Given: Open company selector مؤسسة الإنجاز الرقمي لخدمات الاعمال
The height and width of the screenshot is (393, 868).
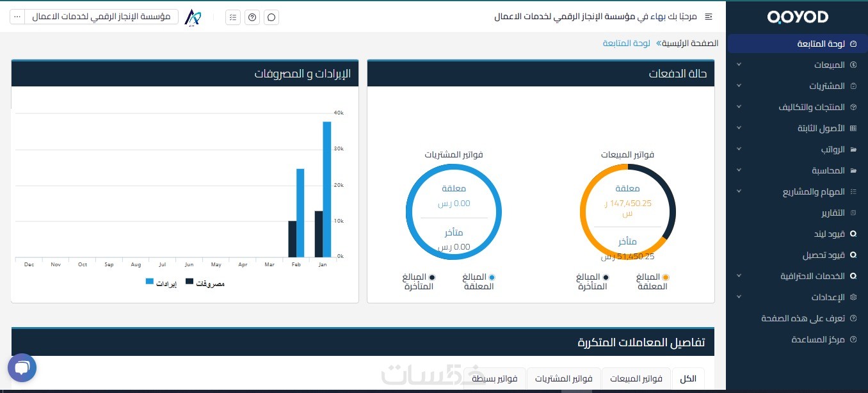Looking at the screenshot, I should (x=101, y=17).
